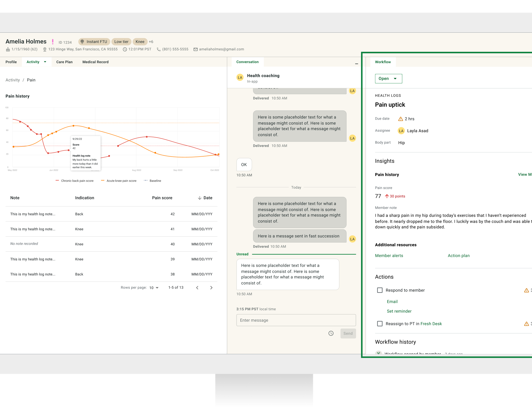Click the pink exclamation alert icon
The width and height of the screenshot is (532, 416).
click(x=53, y=42)
